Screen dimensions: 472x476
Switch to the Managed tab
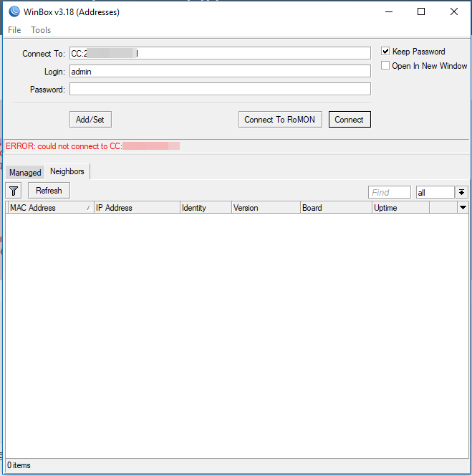tap(25, 173)
